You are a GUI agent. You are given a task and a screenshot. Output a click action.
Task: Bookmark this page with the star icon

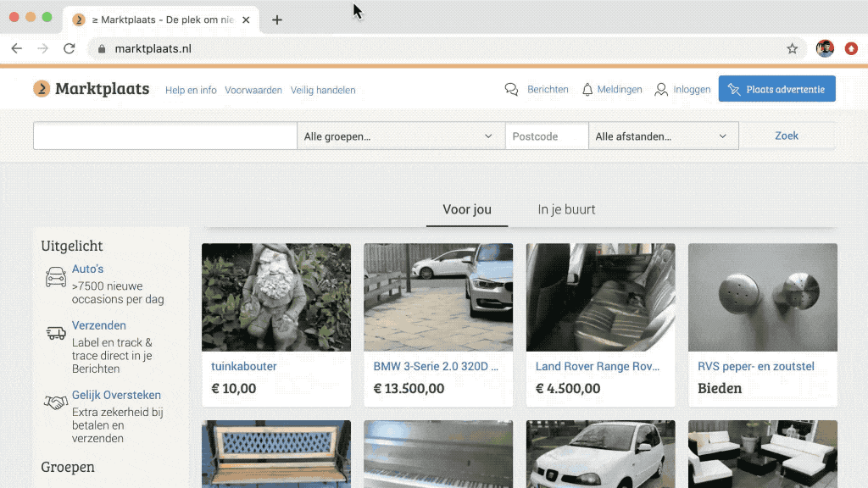tap(793, 49)
